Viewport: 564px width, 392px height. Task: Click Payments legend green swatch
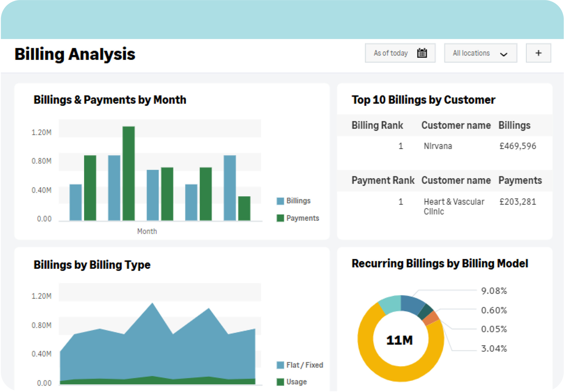[280, 218]
